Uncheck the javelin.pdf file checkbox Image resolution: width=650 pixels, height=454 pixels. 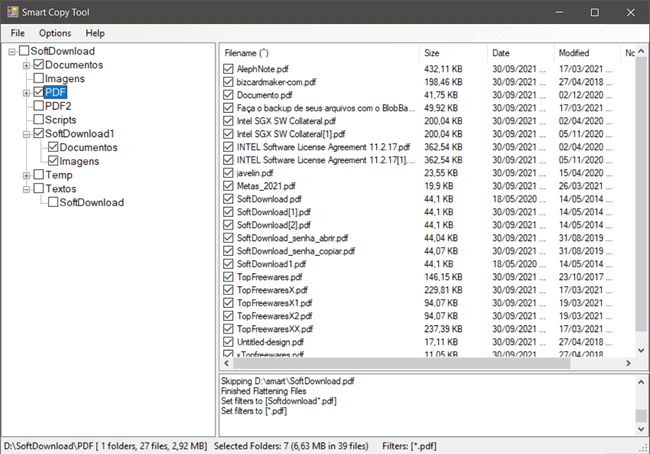(x=229, y=172)
